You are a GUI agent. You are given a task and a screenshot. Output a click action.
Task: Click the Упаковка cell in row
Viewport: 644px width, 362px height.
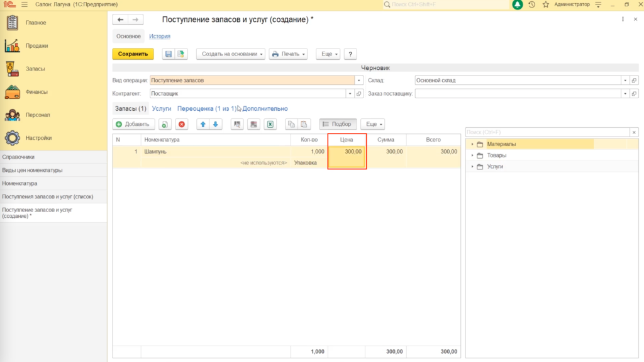(309, 163)
